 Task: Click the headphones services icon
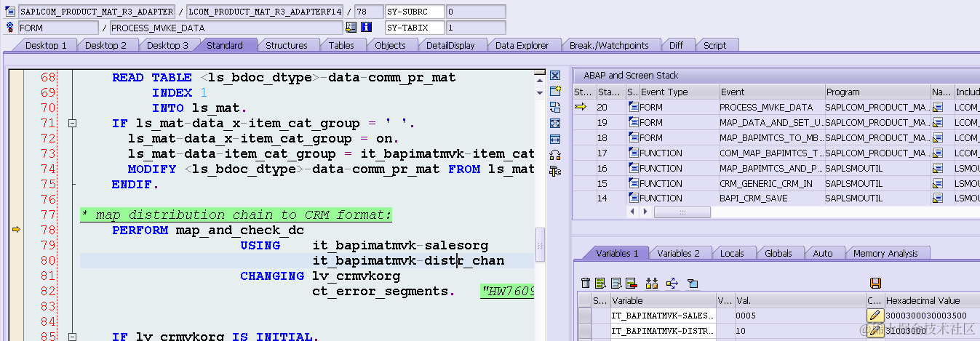[x=555, y=155]
